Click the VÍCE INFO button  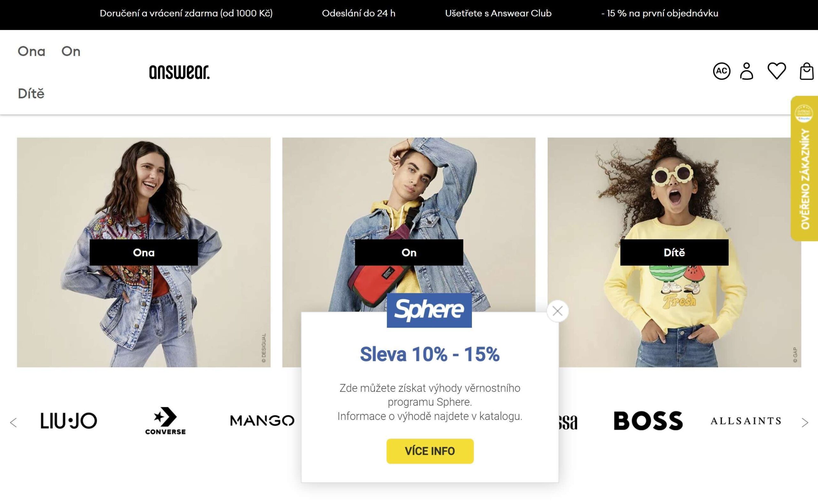(x=430, y=451)
